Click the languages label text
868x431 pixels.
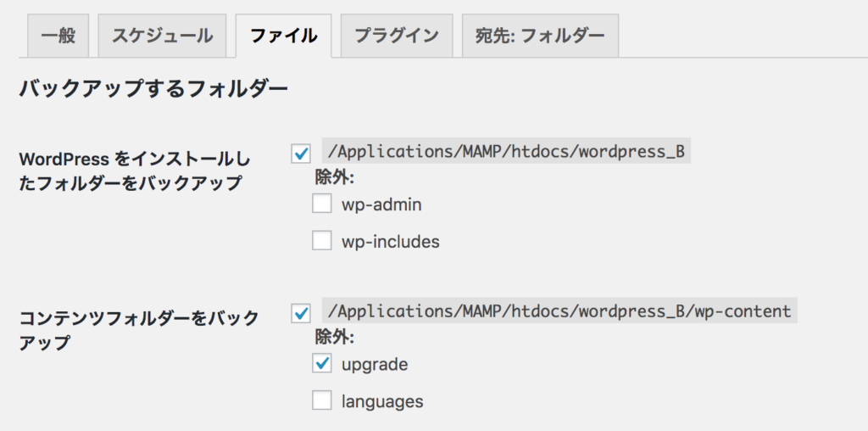tap(382, 401)
